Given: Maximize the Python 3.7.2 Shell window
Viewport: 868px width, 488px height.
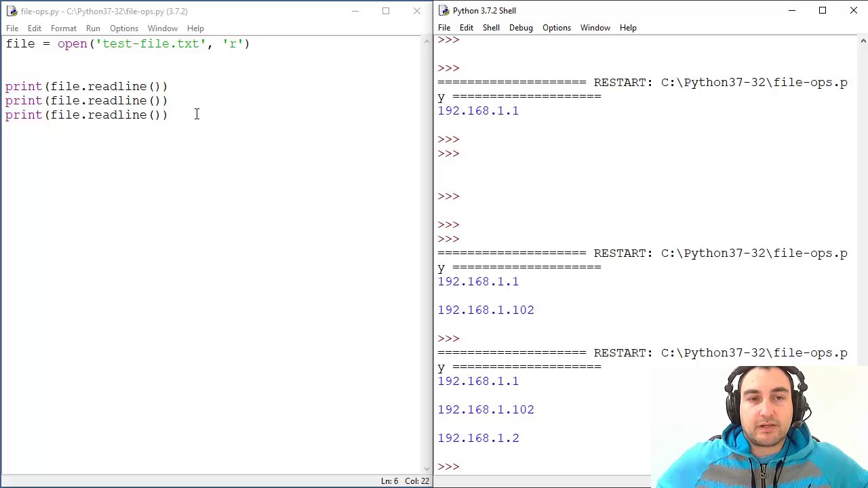Looking at the screenshot, I should click(x=823, y=10).
